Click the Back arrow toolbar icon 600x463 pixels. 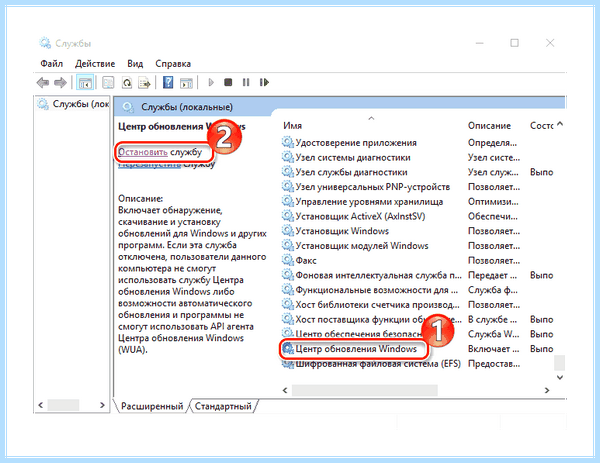42,82
